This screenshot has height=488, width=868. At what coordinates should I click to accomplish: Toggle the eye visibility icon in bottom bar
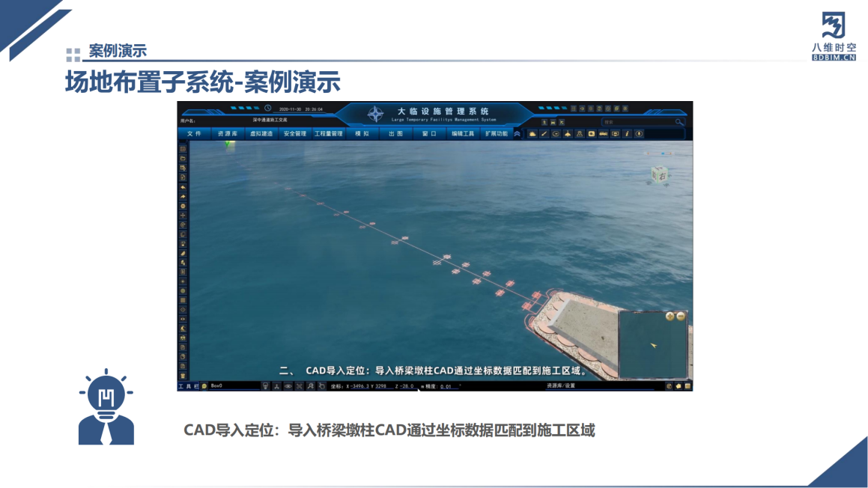point(288,386)
